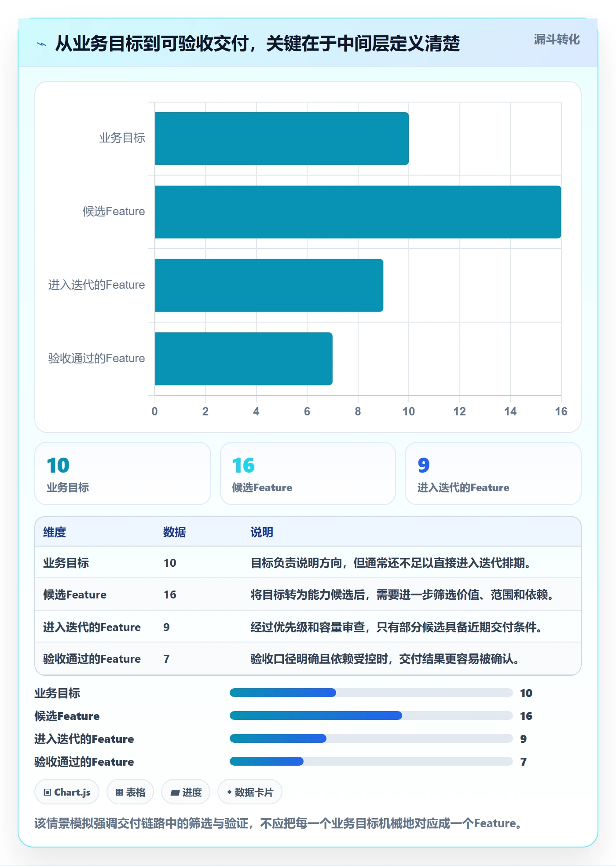616x866 pixels.
Task: Click the 候选Feature cell in the table
Action: pos(75,594)
